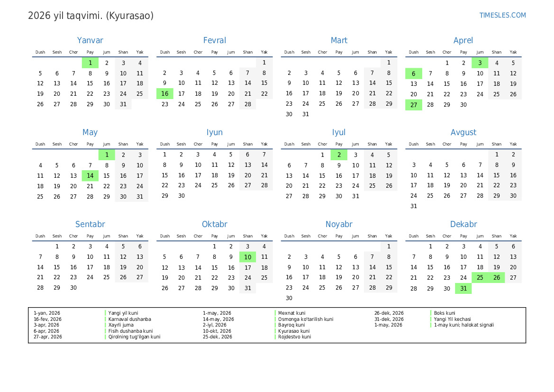Viewport: 554px width, 392px height.
Task: Click April 6 Fisih dushanba date
Action: 414,73
